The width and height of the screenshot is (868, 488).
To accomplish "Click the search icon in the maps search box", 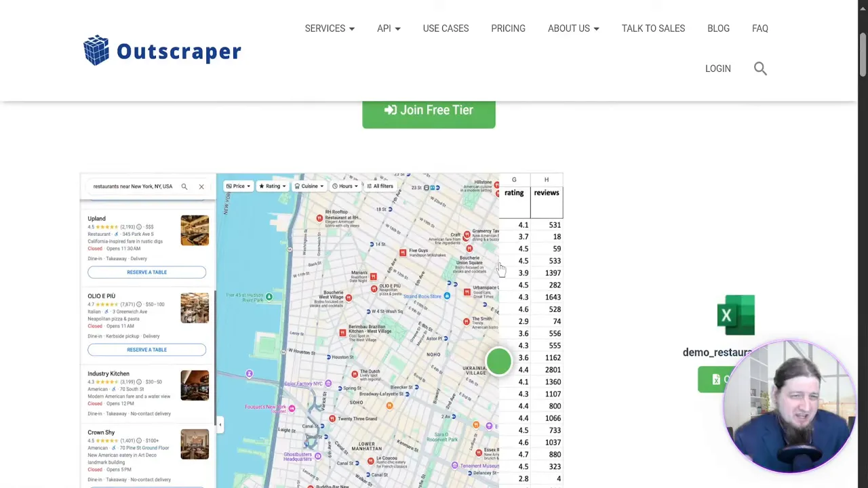I will (184, 186).
